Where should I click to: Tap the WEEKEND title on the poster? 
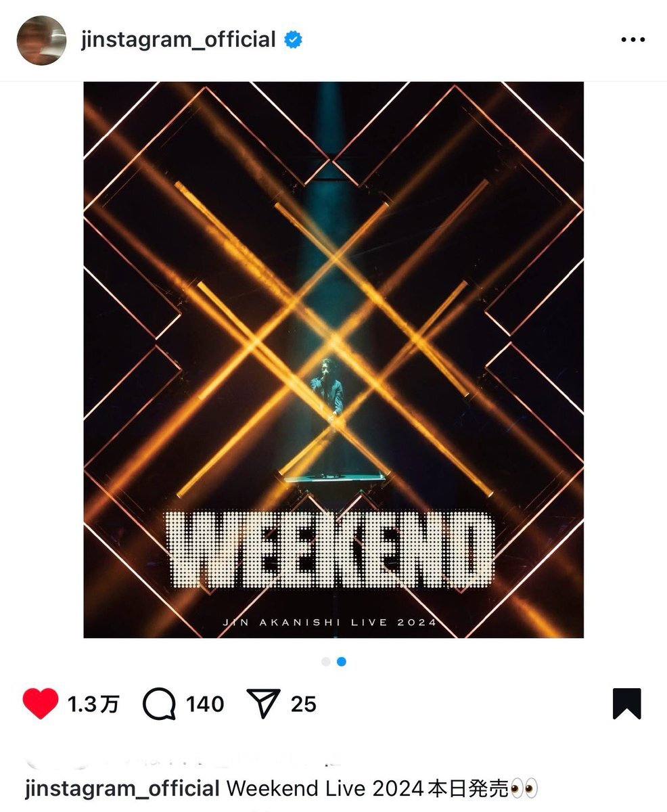click(331, 550)
